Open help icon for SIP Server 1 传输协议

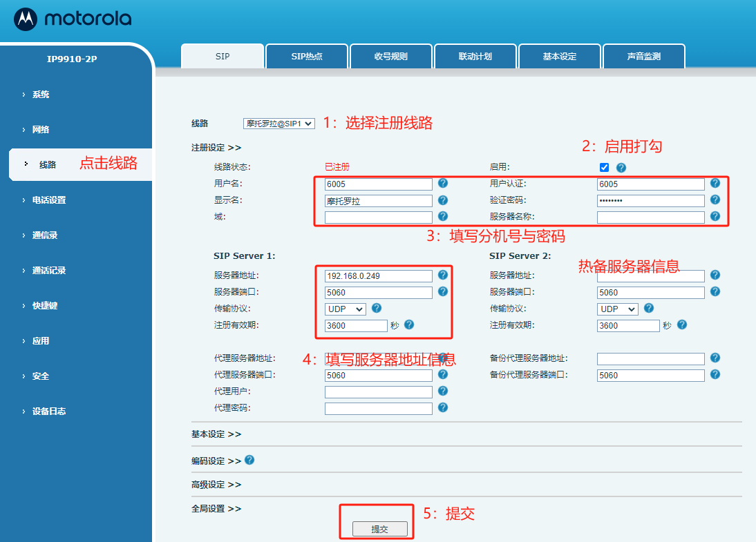pos(377,308)
